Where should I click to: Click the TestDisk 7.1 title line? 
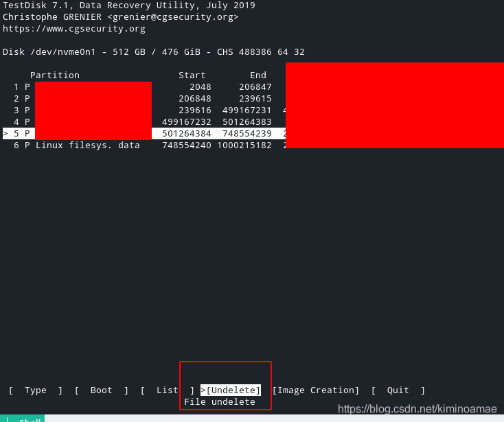[x=129, y=5]
